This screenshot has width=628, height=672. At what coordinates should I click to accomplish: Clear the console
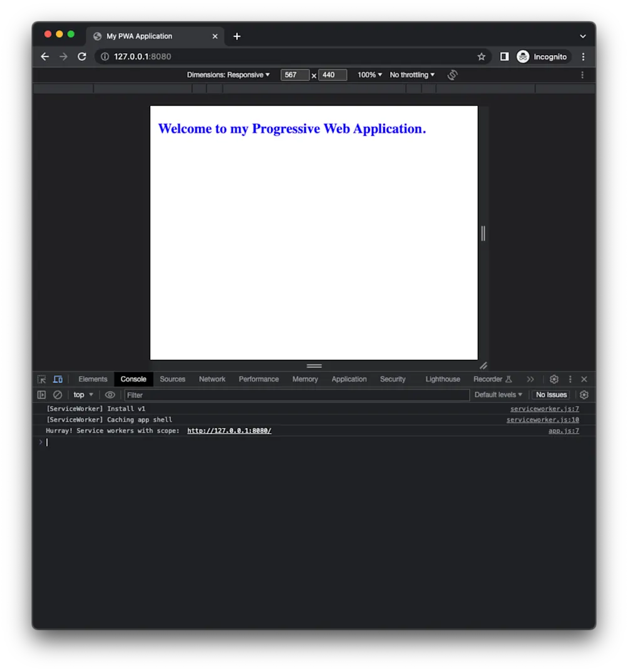pos(58,395)
